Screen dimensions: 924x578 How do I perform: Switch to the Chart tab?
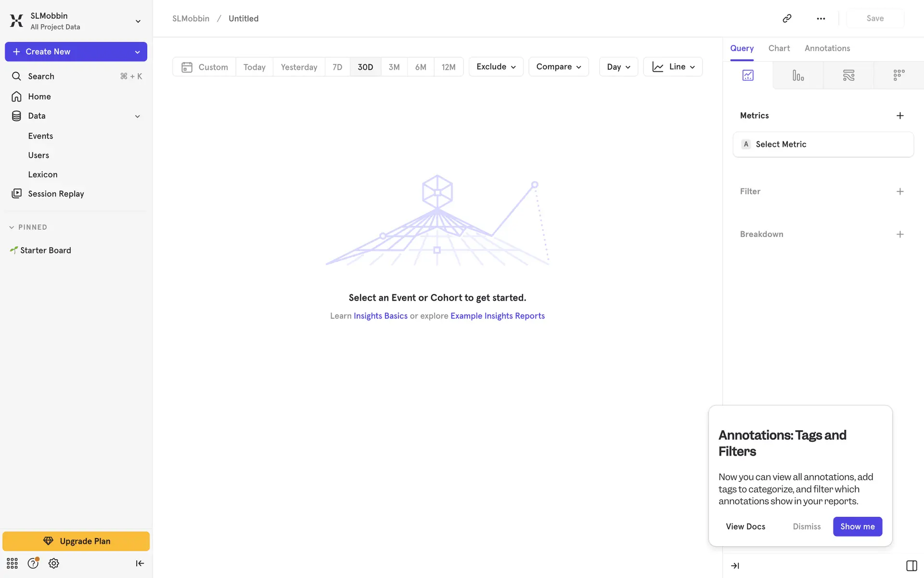[x=779, y=48]
